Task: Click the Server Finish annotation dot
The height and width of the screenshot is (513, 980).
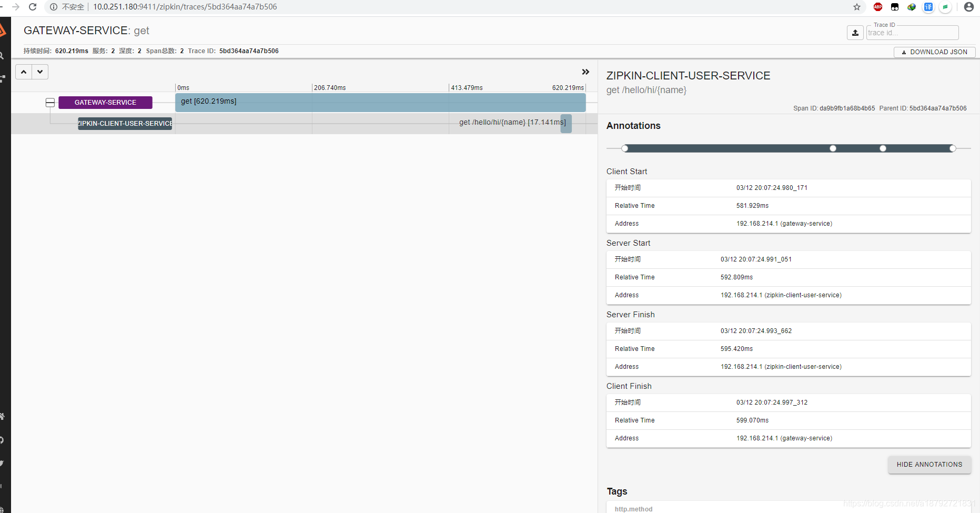Action: point(883,148)
